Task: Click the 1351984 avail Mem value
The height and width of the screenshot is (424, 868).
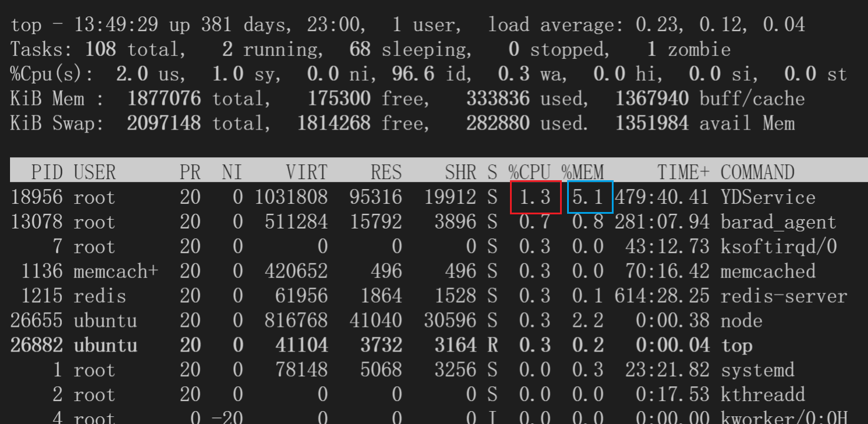Action: click(x=652, y=123)
